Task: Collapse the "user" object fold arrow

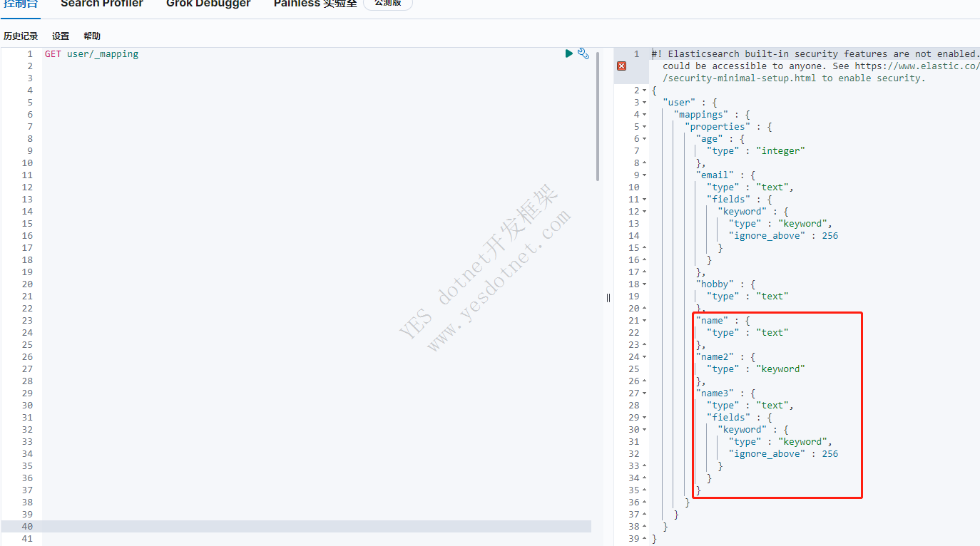Action: (645, 103)
